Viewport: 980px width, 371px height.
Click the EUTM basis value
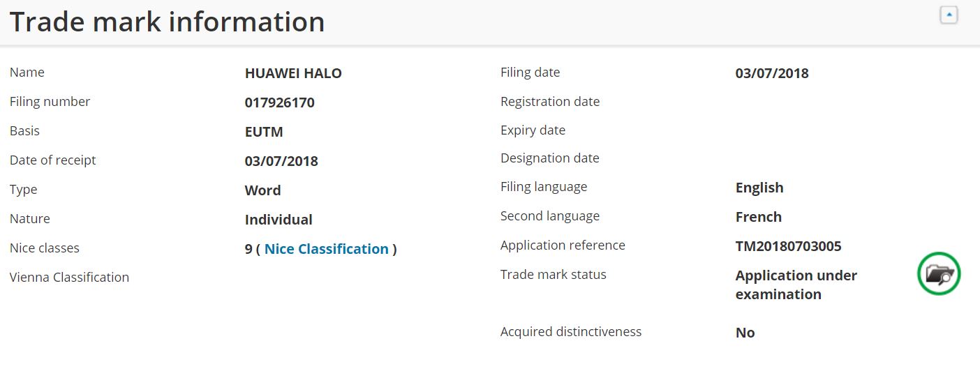coord(264,132)
